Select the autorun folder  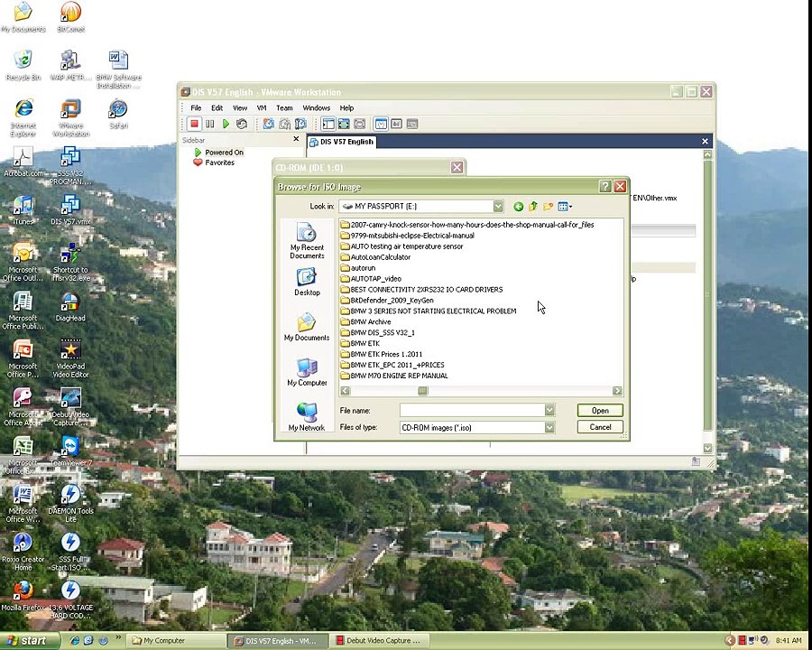coord(358,268)
